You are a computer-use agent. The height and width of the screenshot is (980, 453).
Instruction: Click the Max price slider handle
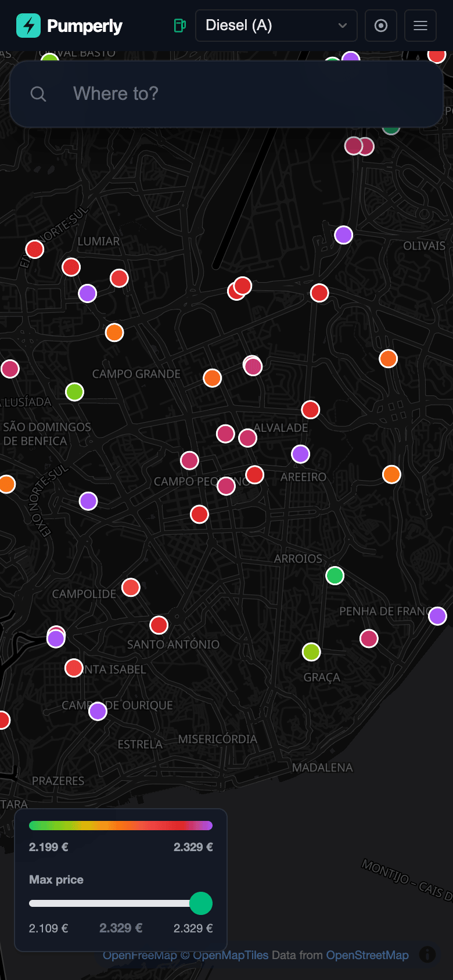pyautogui.click(x=201, y=903)
